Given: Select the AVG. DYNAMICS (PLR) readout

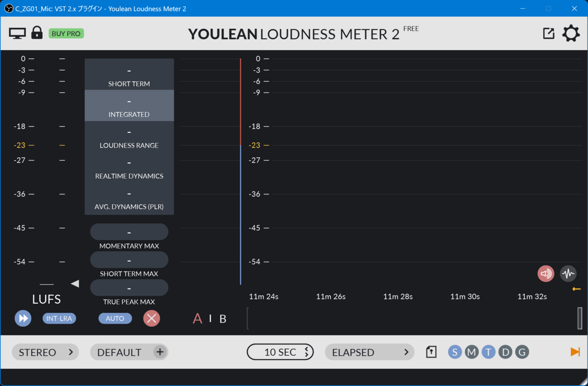Looking at the screenshot, I should 129,198.
